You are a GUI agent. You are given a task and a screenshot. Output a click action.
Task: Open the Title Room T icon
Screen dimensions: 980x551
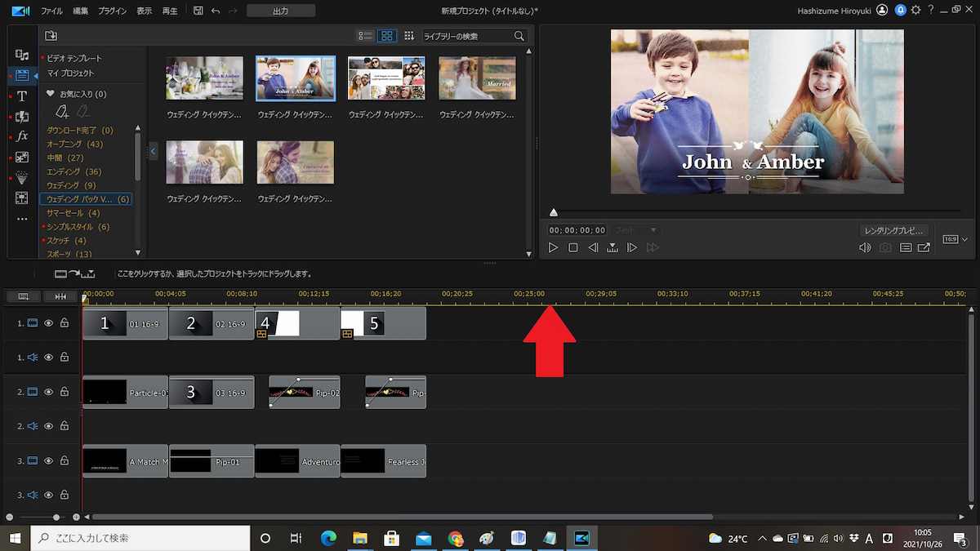click(22, 96)
